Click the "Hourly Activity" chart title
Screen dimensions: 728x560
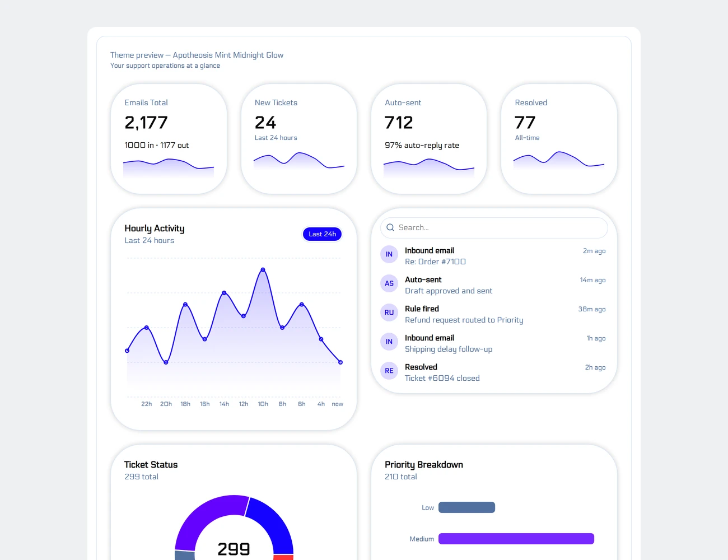pos(155,228)
